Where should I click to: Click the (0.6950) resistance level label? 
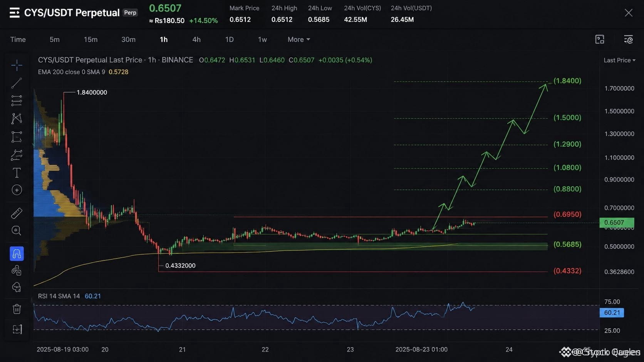[x=567, y=214]
